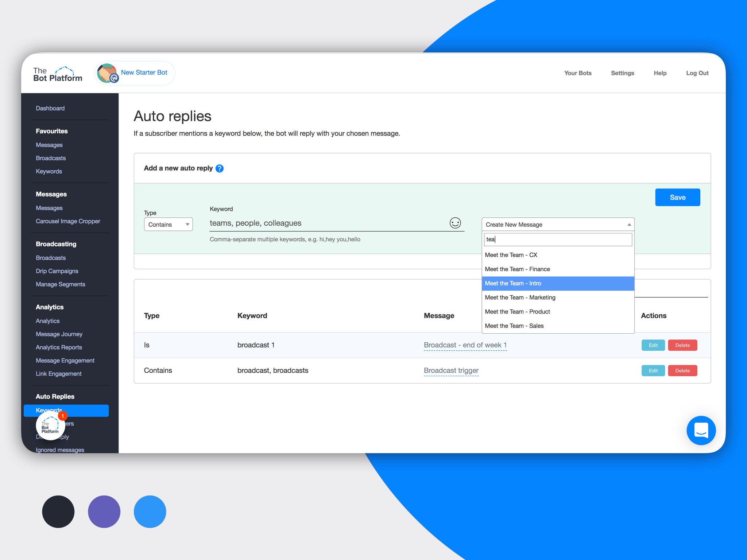Image resolution: width=747 pixels, height=560 pixels.
Task: Select Meet the Team - Finance from the dropdown
Action: tap(518, 269)
